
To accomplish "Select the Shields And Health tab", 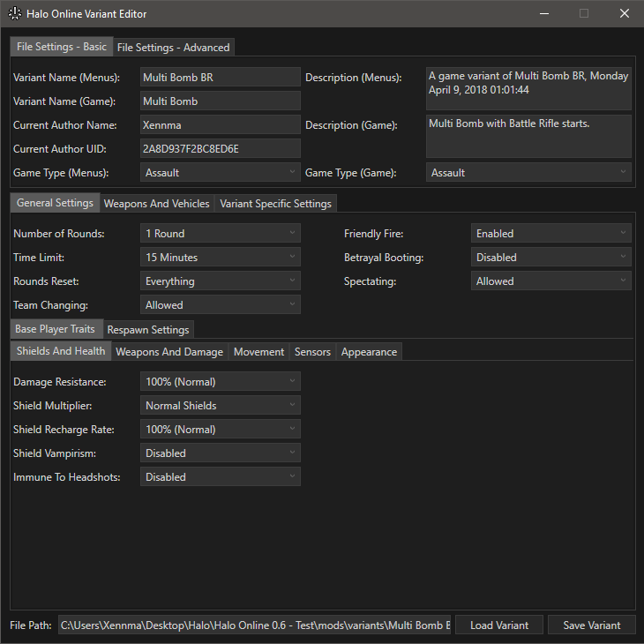I will (61, 351).
